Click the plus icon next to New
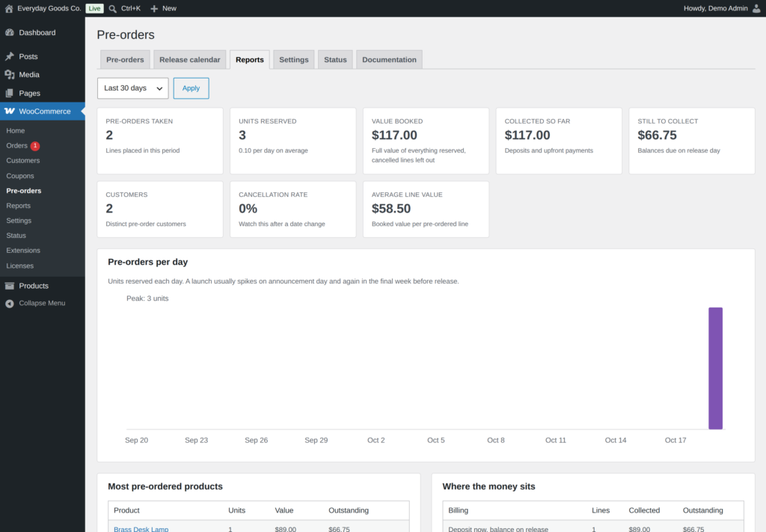Screen dimensions: 766x532 coord(154,9)
